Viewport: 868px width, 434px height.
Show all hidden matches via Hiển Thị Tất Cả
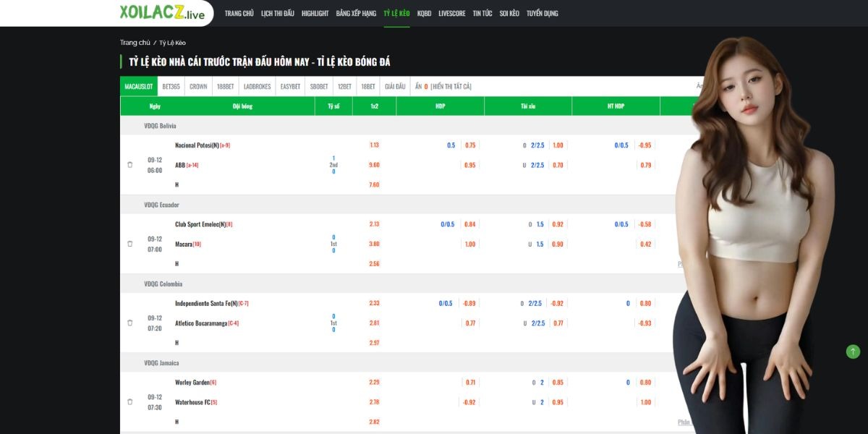[451, 86]
